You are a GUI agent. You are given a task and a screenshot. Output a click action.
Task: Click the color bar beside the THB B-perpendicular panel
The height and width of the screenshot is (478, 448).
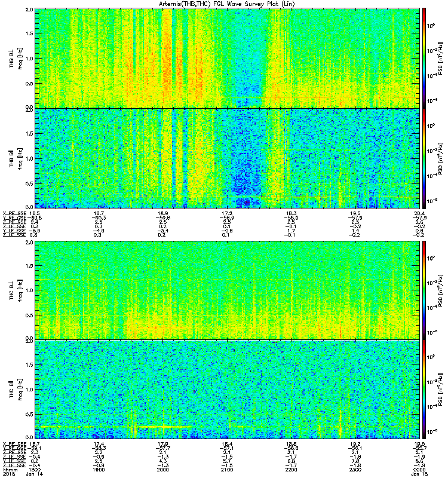[424, 58]
